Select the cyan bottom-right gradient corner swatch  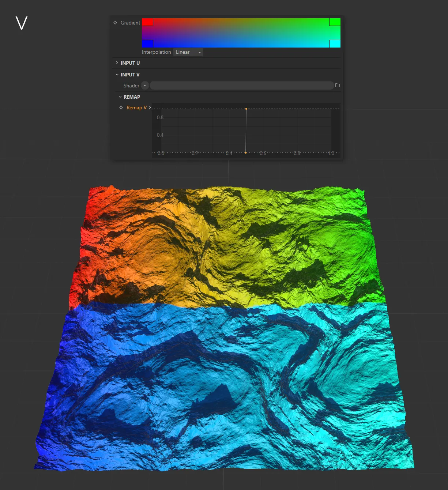tap(335, 44)
